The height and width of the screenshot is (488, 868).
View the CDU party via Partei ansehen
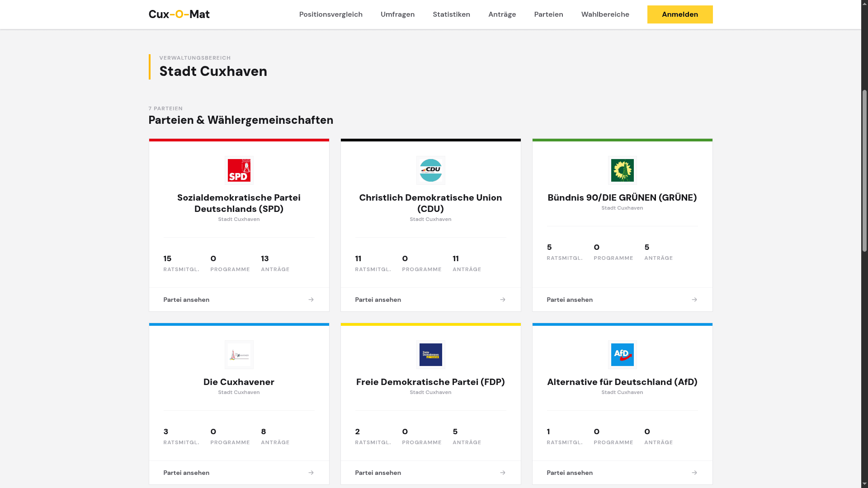(x=430, y=300)
